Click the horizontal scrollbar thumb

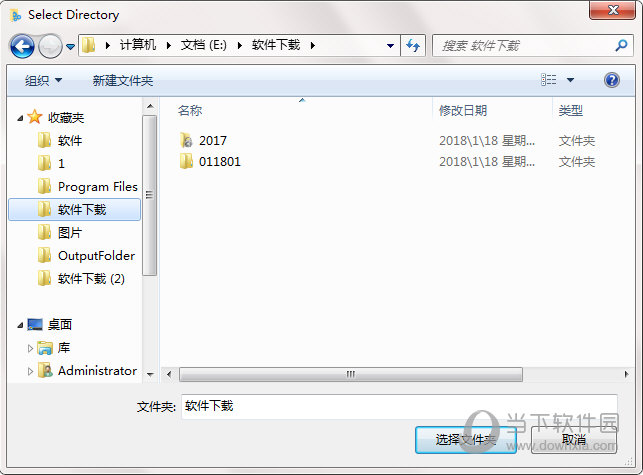pos(351,374)
